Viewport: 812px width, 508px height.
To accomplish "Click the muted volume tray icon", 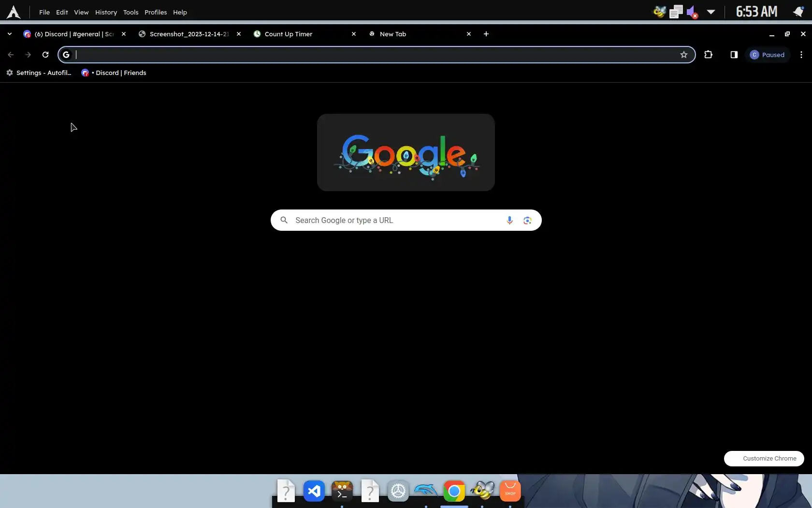I will [x=692, y=12].
